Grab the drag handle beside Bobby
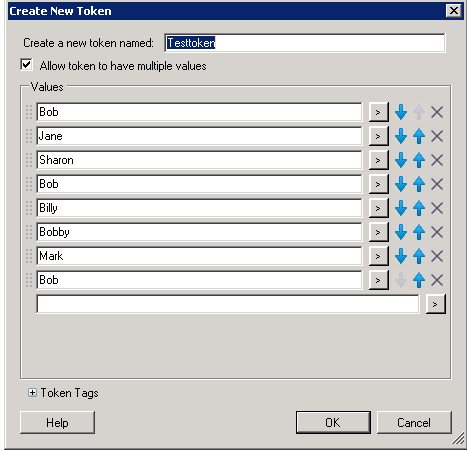 (29, 232)
